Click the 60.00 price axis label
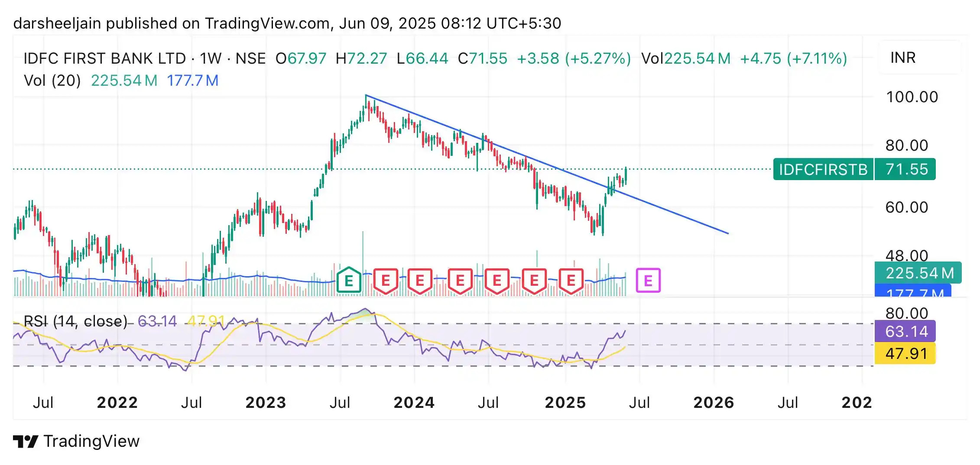Screen dimensions: 980x465 tap(907, 207)
